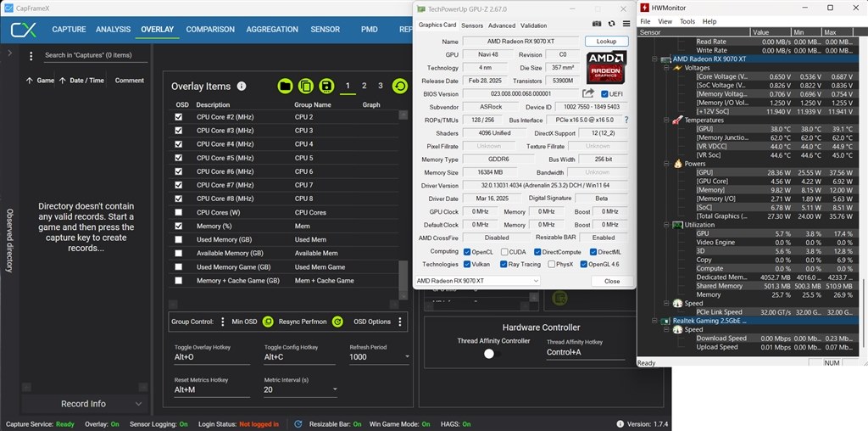Check the Available Memory (GB) checkbox
The image size is (868, 431).
pyautogui.click(x=178, y=253)
